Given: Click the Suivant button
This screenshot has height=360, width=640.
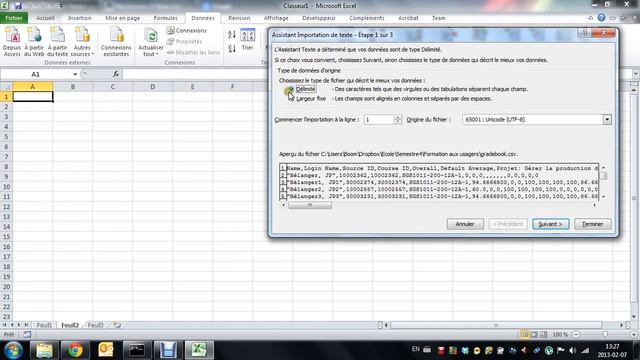Looking at the screenshot, I should click(550, 224).
